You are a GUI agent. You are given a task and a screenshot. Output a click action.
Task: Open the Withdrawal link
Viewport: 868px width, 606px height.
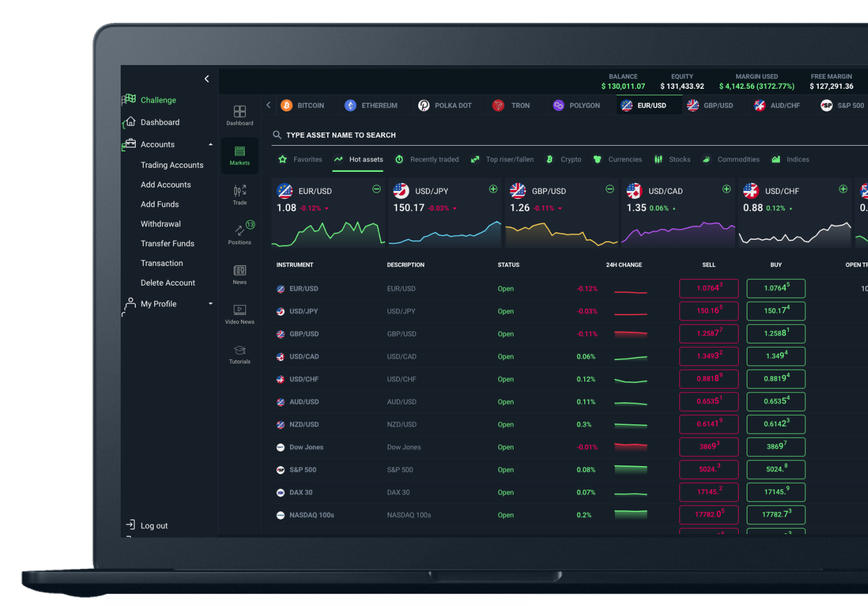(x=161, y=223)
